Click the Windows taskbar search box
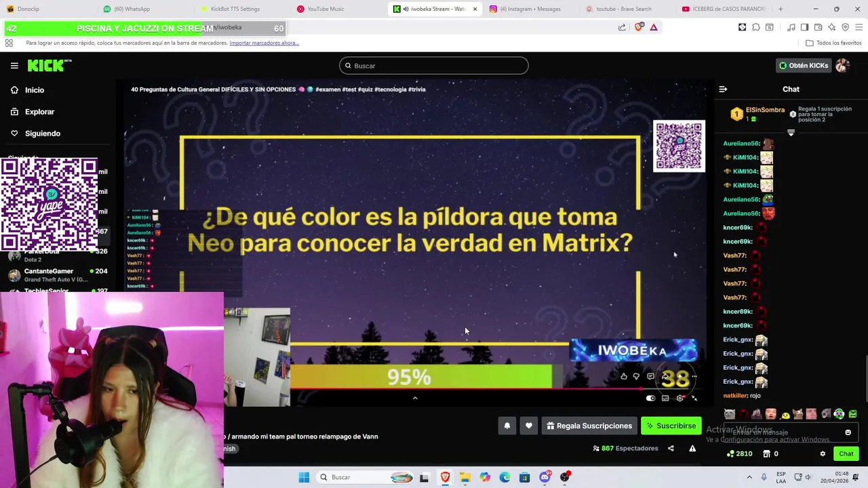Image resolution: width=868 pixels, height=488 pixels. coord(366,477)
